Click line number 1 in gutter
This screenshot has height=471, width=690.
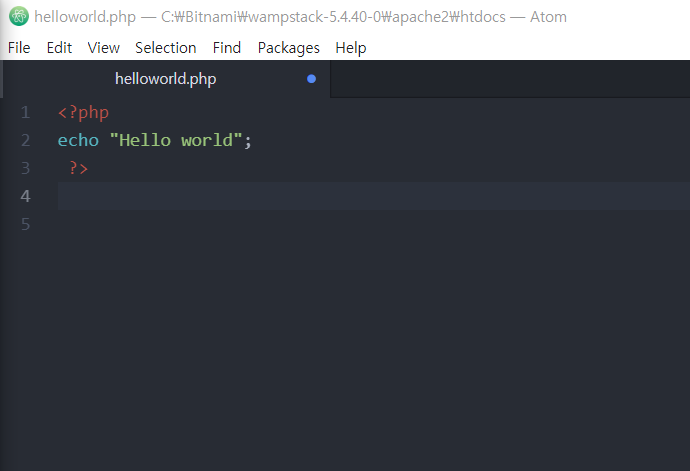pyautogui.click(x=26, y=112)
